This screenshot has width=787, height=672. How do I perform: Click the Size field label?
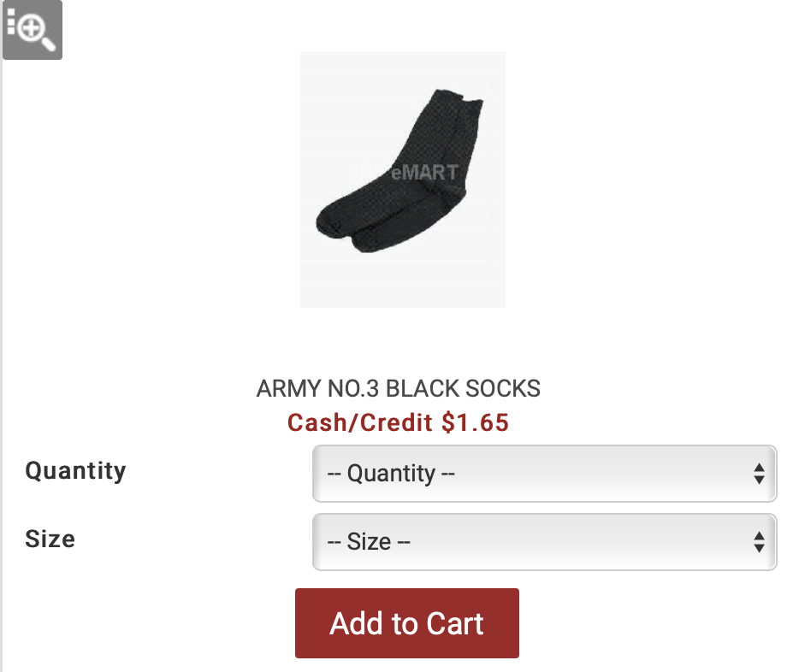tap(50, 539)
